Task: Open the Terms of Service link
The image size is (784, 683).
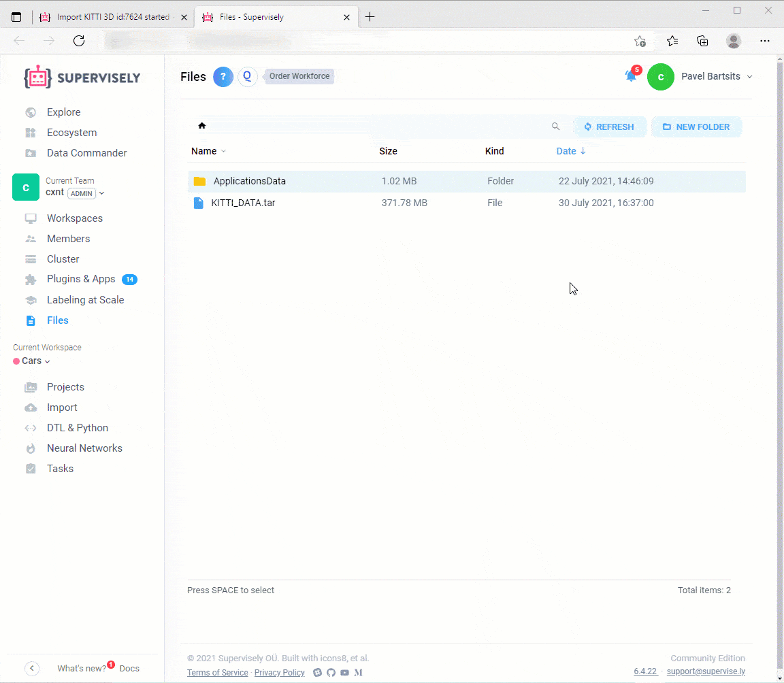Action: click(x=217, y=672)
